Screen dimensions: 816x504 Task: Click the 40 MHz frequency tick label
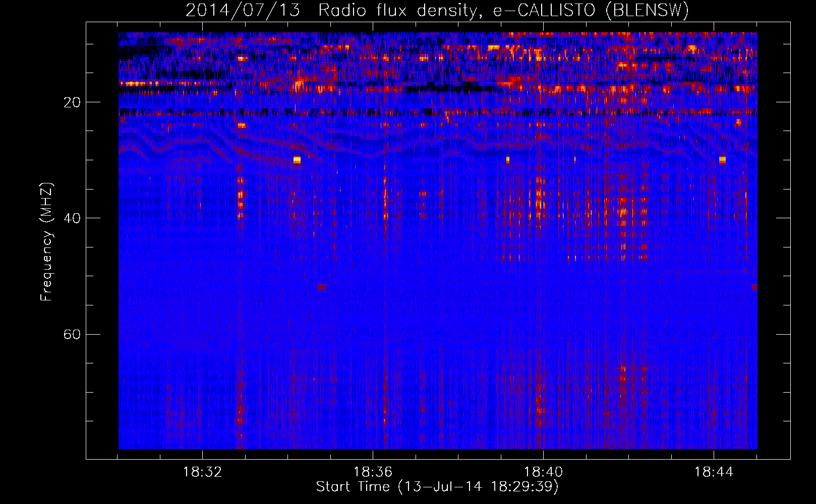(x=72, y=218)
